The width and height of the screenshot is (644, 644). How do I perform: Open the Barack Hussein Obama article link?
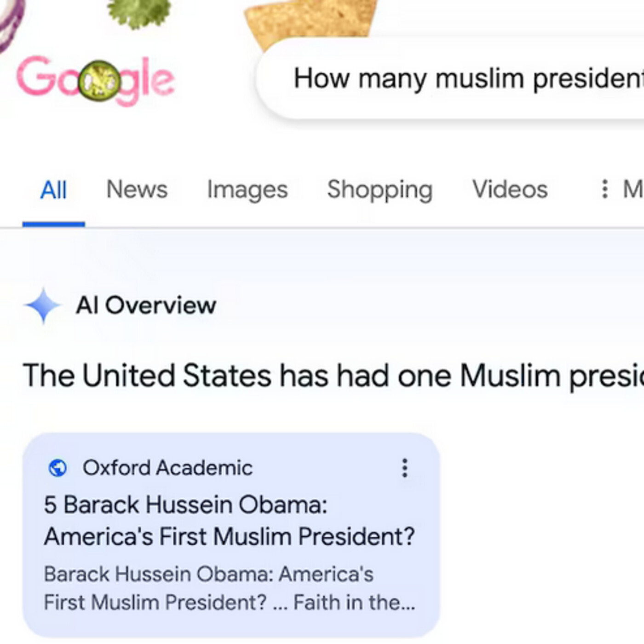coord(230,520)
